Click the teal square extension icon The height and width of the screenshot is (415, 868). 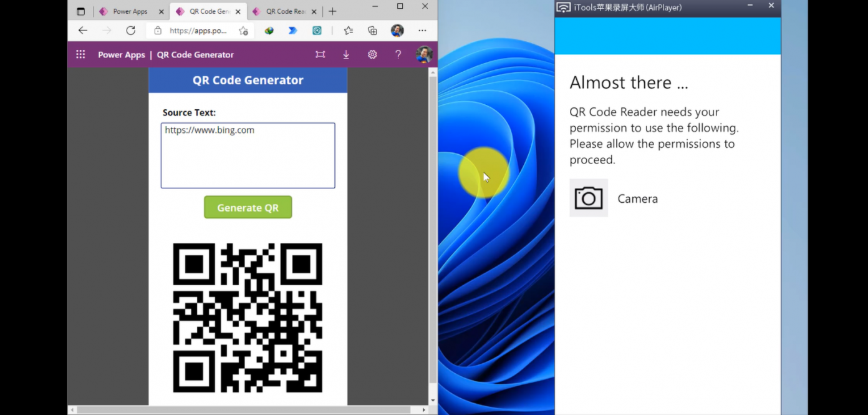(317, 30)
